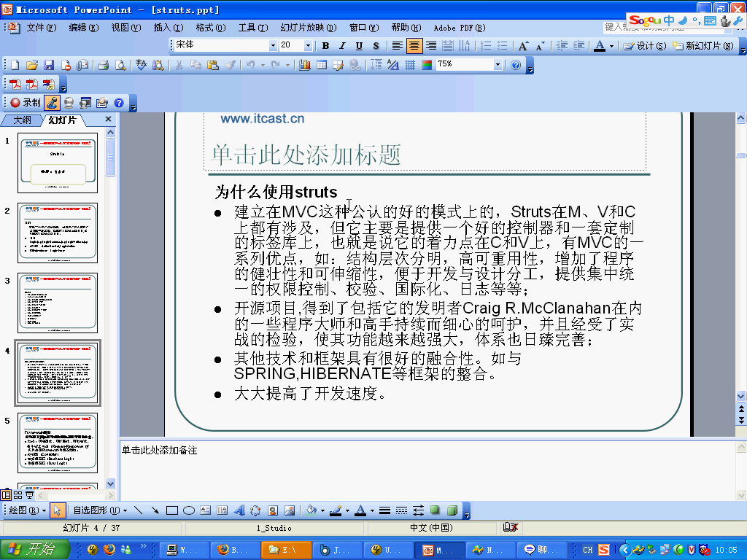
Task: Toggle center text alignment
Action: (x=414, y=46)
